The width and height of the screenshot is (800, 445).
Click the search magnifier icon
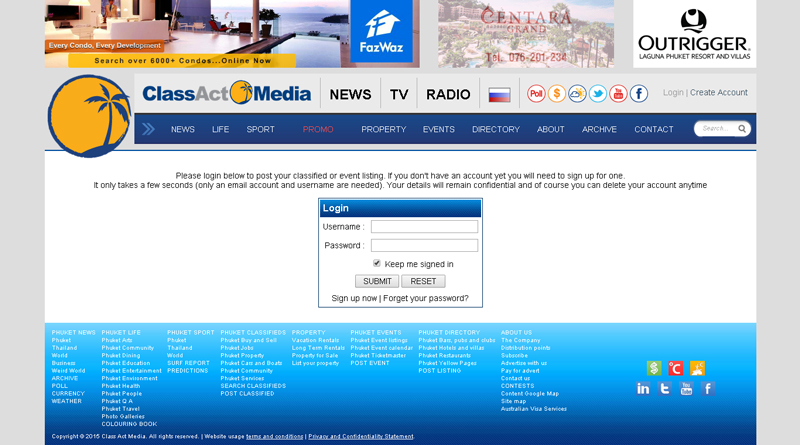pyautogui.click(x=742, y=129)
